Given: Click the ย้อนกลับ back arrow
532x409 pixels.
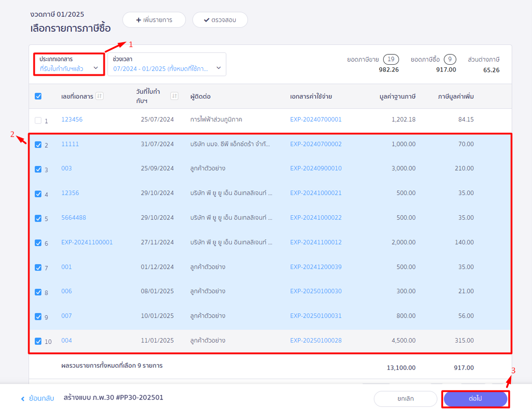Looking at the screenshot, I should coord(23,399).
